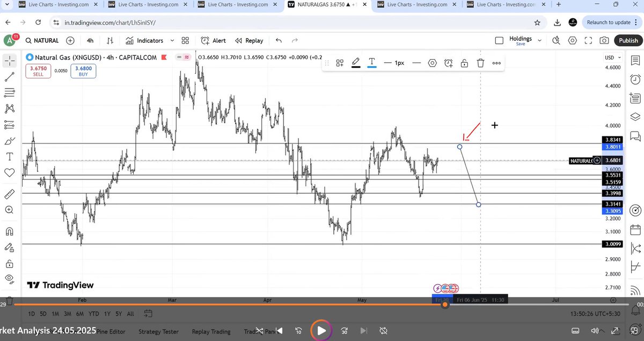Create an alert via floating toolbar clock icon

448,63
